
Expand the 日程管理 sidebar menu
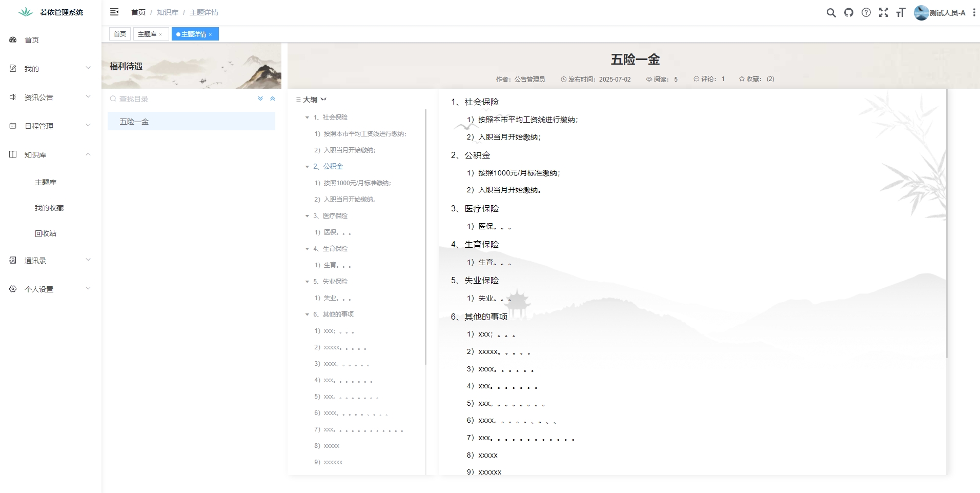click(x=50, y=126)
